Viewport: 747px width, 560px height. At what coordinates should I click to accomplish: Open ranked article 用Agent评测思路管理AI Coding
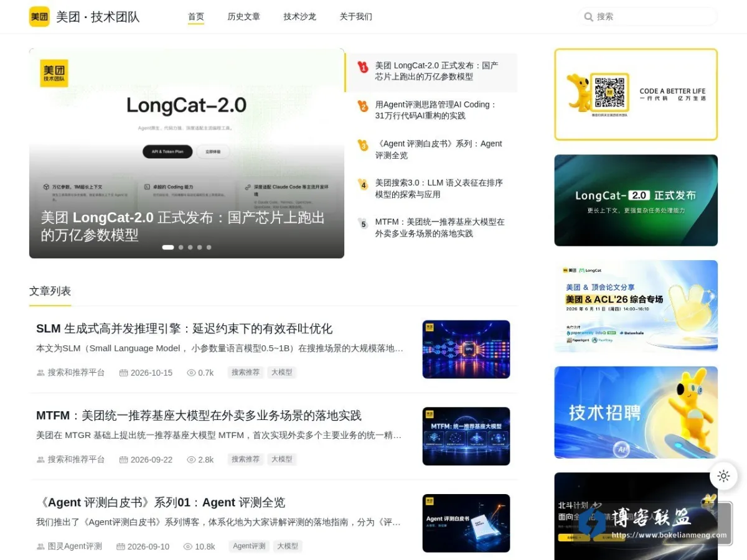(436, 110)
